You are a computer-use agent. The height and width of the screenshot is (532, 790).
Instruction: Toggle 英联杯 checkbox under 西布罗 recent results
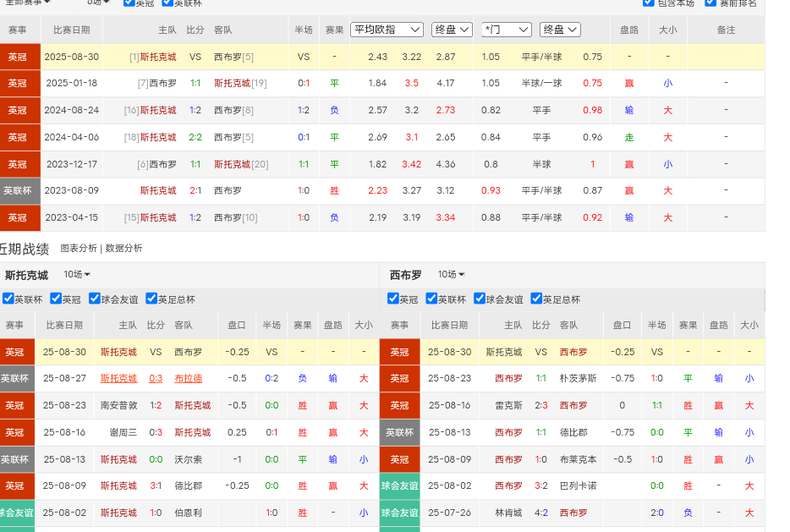pyautogui.click(x=431, y=299)
